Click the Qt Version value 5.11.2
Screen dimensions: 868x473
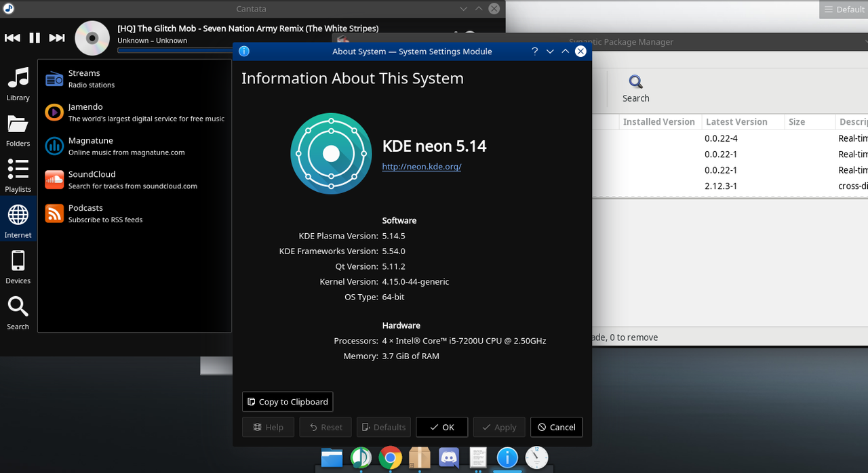click(393, 266)
